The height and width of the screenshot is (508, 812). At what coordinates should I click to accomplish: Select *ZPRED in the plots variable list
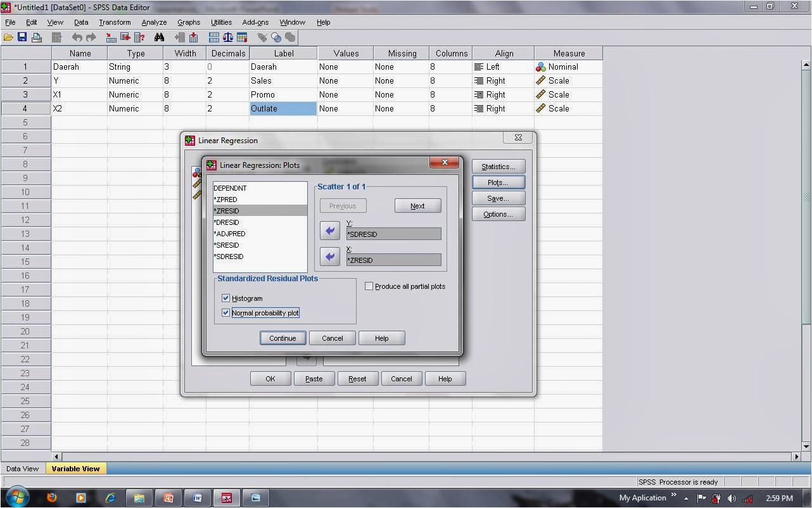point(260,200)
